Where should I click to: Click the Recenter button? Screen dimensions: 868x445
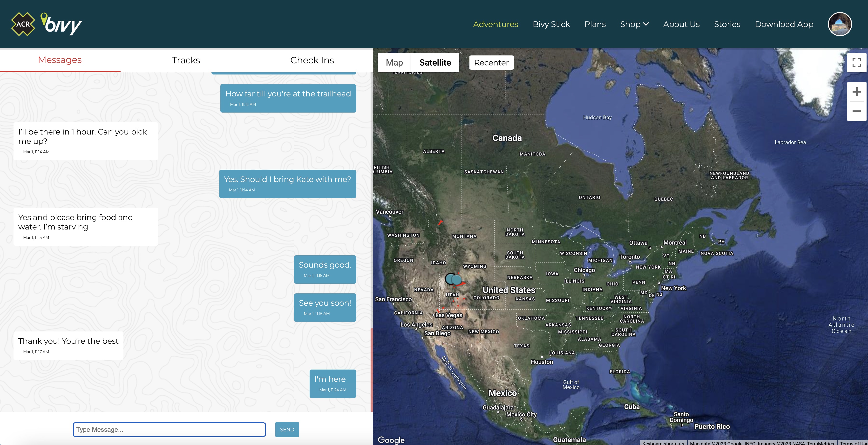pyautogui.click(x=491, y=63)
